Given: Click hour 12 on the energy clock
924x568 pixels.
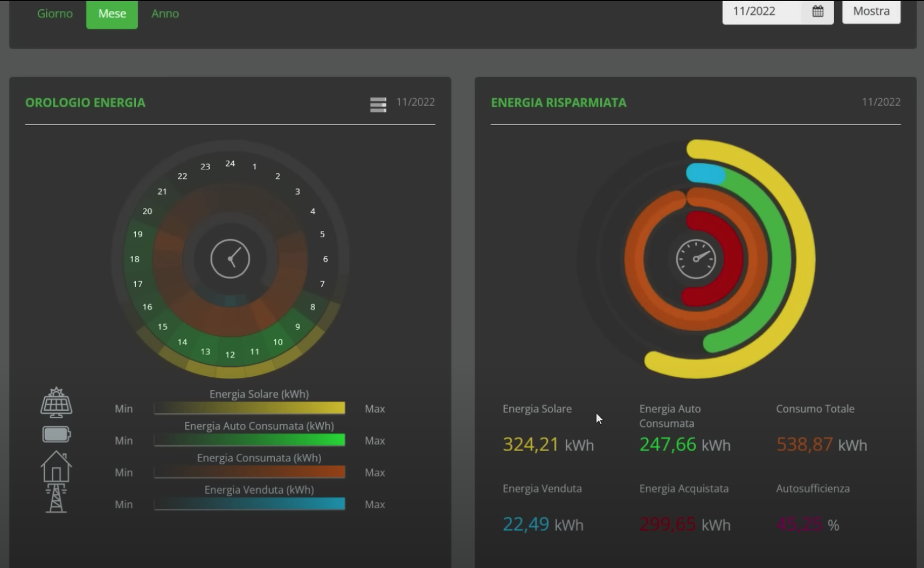Looking at the screenshot, I should pyautogui.click(x=230, y=355).
